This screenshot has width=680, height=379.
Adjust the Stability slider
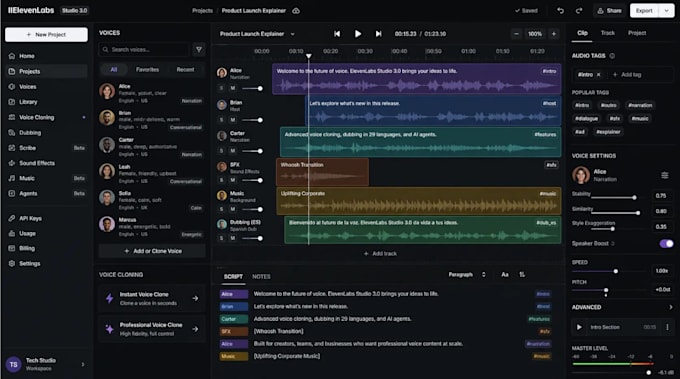(x=613, y=197)
